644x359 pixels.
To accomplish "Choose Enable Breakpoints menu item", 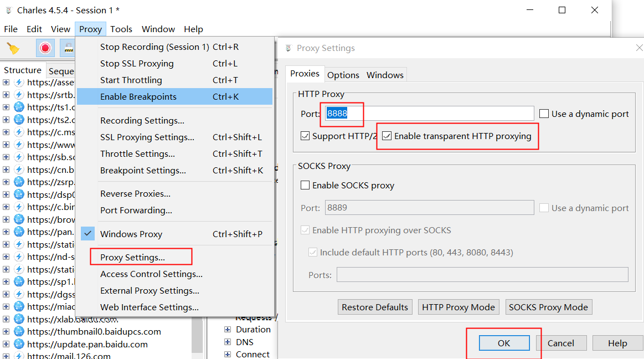I will (174, 96).
